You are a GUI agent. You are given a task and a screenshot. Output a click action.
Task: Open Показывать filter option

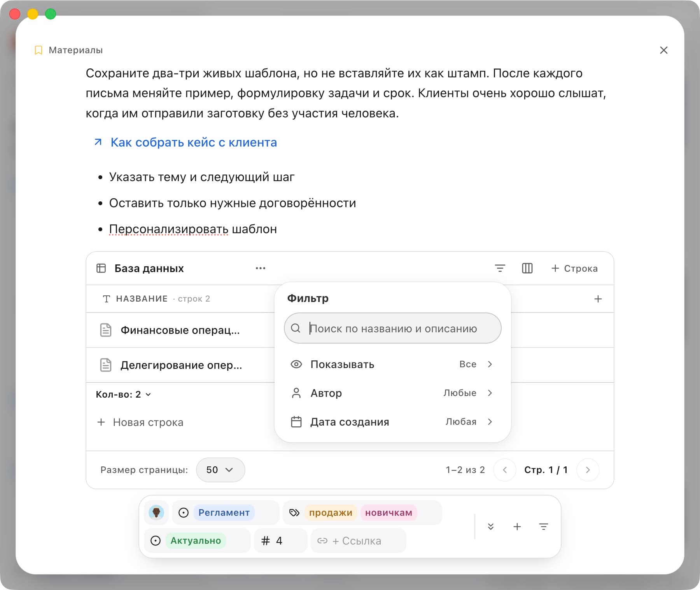[x=393, y=364]
